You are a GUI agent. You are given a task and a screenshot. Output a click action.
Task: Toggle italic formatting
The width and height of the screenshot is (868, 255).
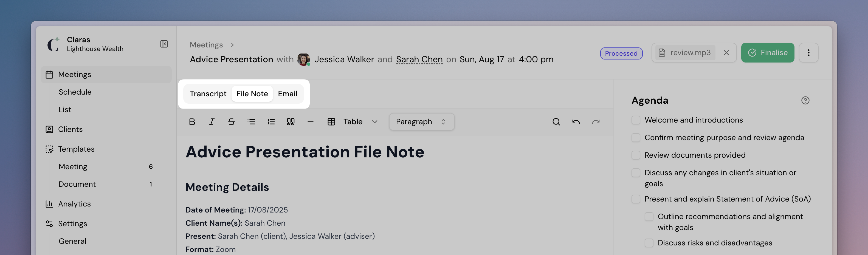(211, 122)
